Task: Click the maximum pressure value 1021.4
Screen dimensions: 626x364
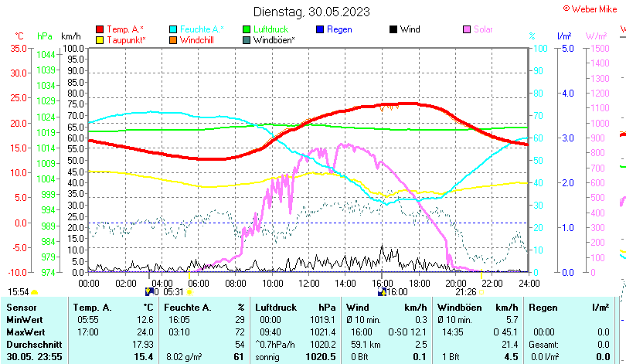Action: click(323, 332)
